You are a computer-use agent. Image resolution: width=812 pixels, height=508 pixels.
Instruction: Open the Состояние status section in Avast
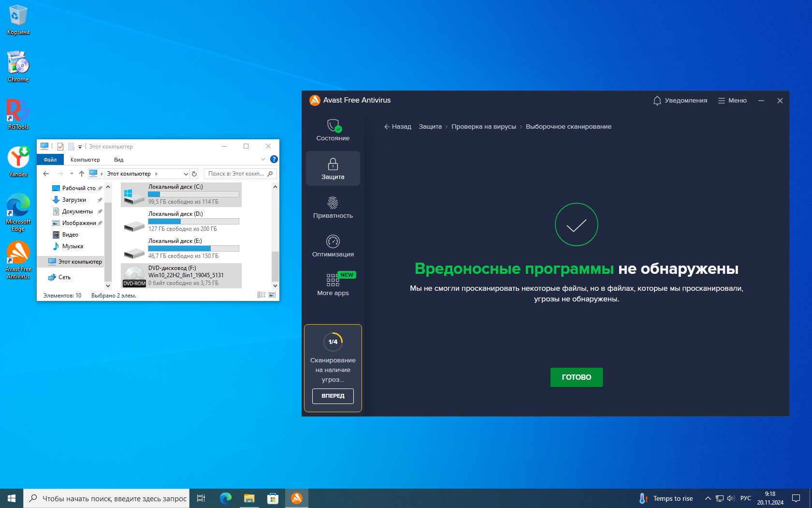(x=333, y=130)
